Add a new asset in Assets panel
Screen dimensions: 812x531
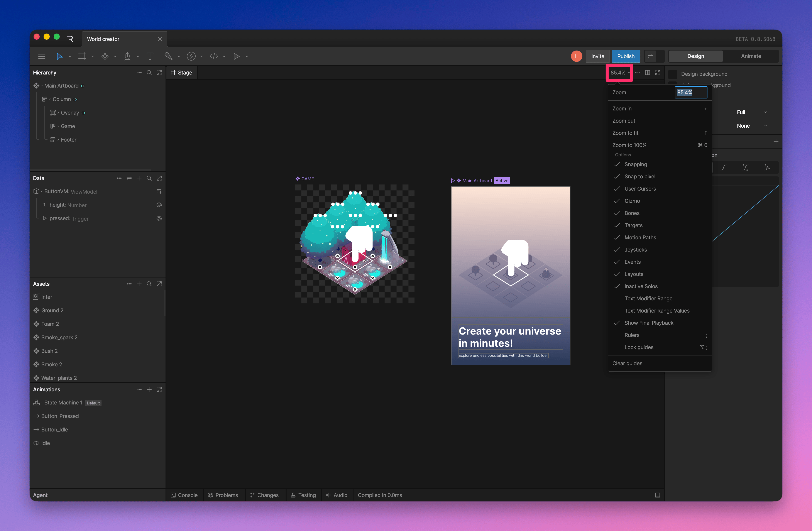point(139,284)
